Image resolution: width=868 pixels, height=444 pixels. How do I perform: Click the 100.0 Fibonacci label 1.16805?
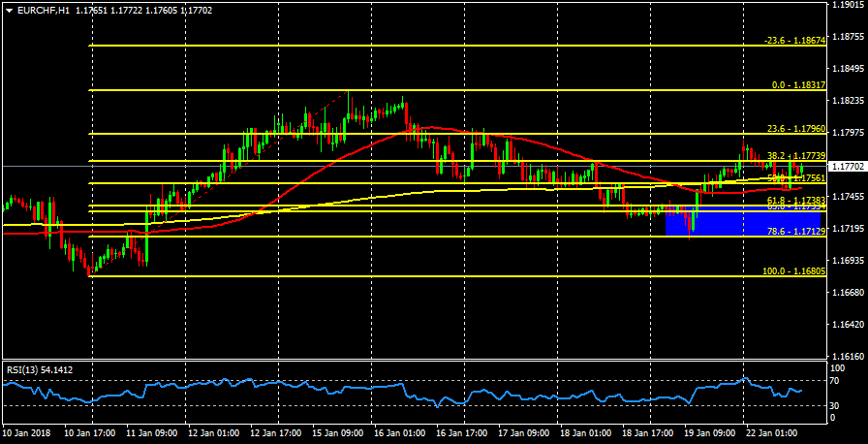[x=793, y=271]
